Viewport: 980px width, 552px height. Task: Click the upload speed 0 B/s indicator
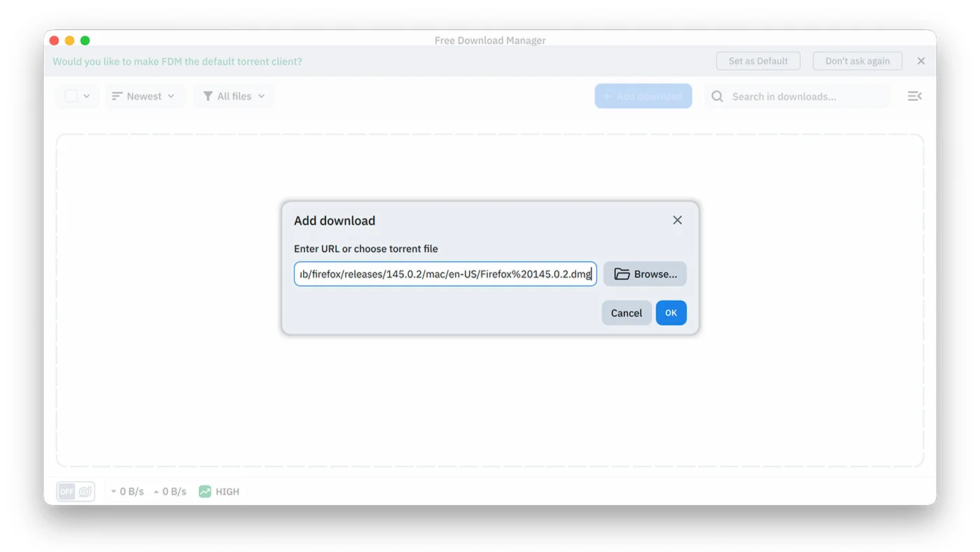click(170, 492)
